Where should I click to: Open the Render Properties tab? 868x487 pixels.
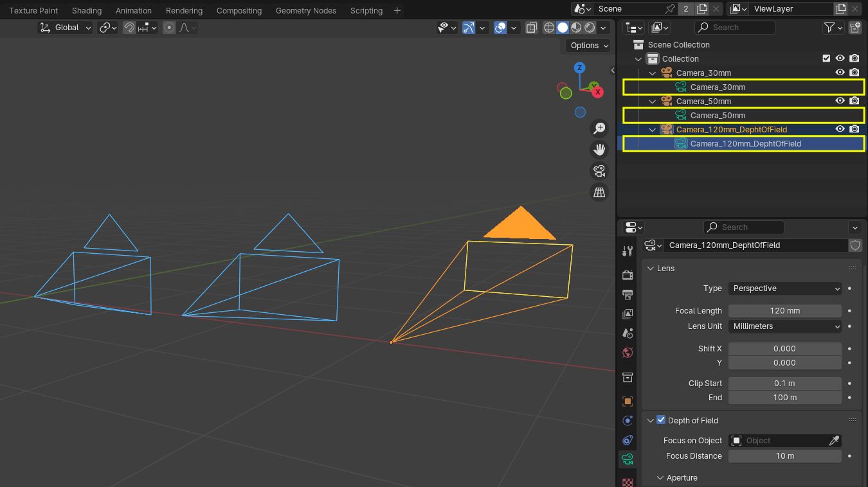point(627,274)
